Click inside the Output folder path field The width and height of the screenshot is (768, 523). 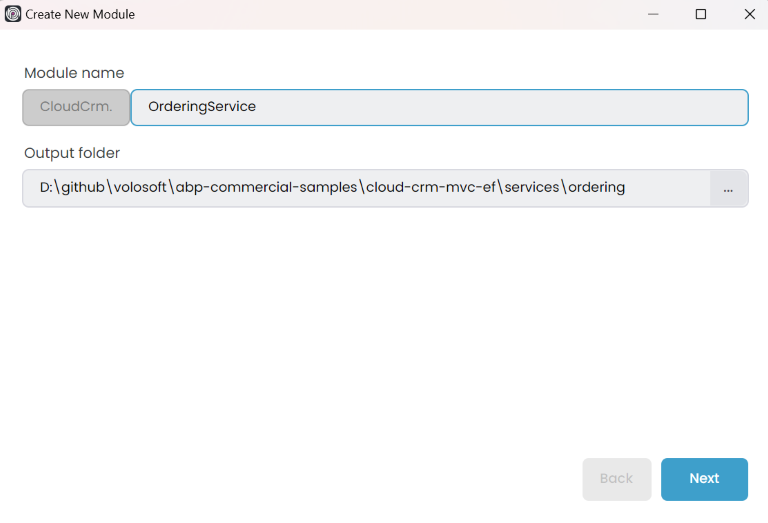(x=660, y=188)
